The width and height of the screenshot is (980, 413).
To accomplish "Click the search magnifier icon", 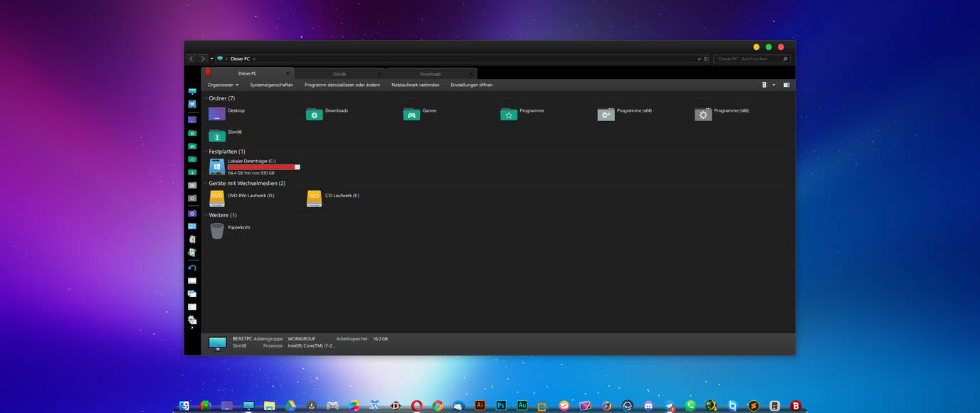I will click(785, 59).
